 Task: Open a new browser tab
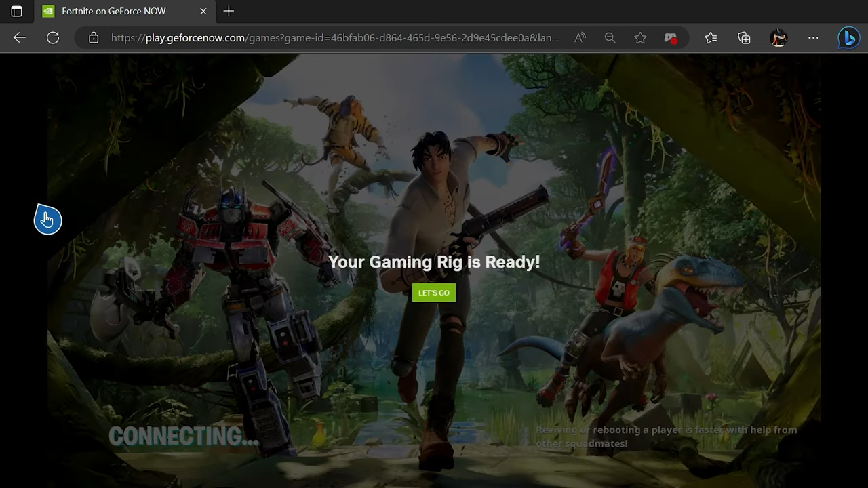coord(229,11)
